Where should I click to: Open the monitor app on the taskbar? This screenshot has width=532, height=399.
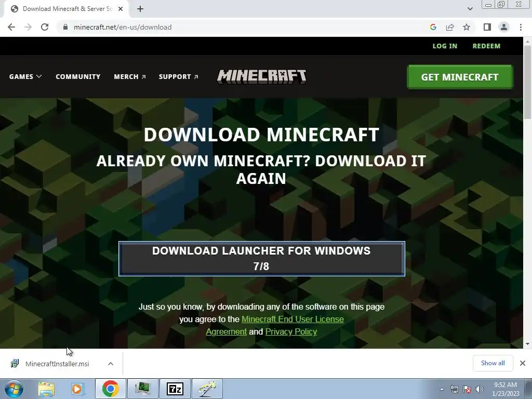pyautogui.click(x=142, y=389)
